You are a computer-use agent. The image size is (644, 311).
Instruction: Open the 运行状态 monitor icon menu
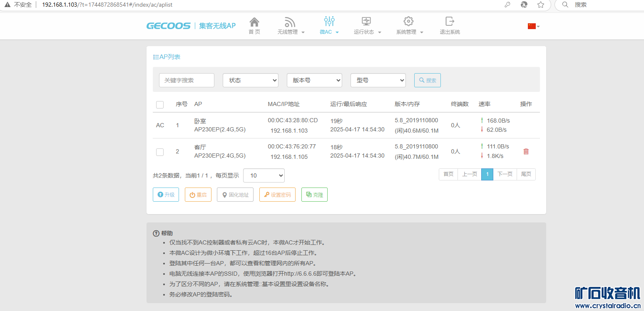tap(366, 22)
